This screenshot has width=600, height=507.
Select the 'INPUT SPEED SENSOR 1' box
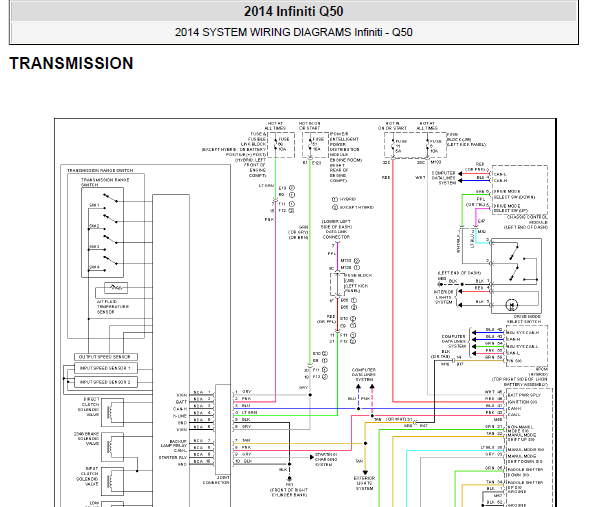(105, 368)
